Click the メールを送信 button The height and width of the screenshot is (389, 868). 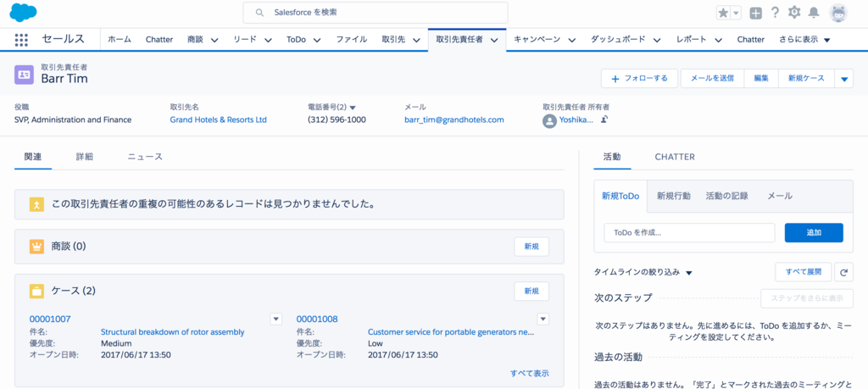[x=712, y=79]
